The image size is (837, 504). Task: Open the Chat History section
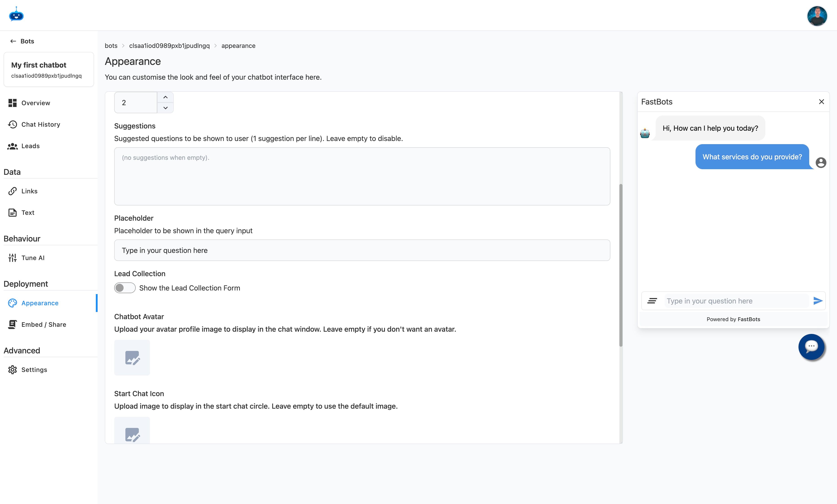[x=41, y=124]
